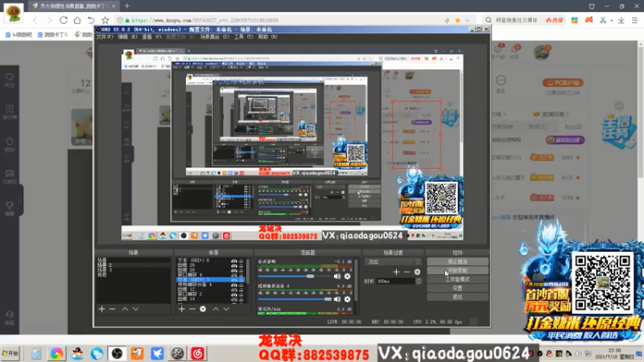The width and height of the screenshot is (644, 362).
Task: Open OBS 场景集合 menu
Action: pyautogui.click(x=214, y=36)
